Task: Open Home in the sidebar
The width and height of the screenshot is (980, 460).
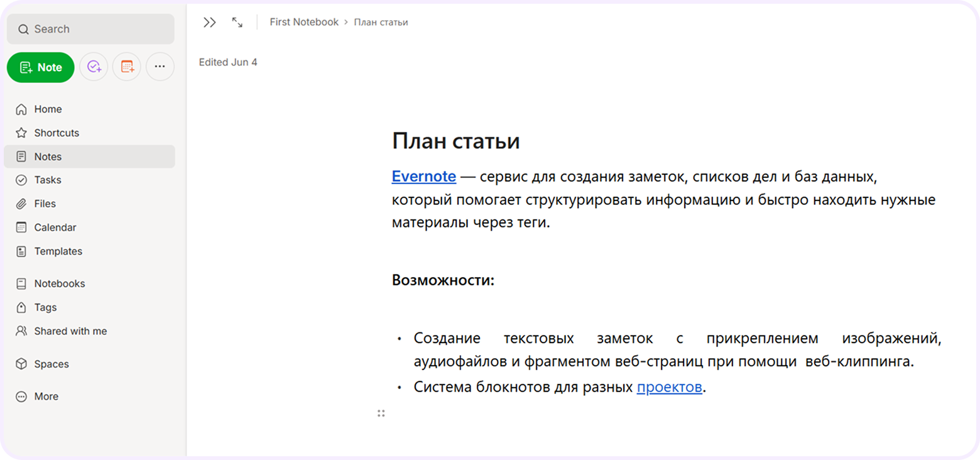Action: click(x=89, y=109)
